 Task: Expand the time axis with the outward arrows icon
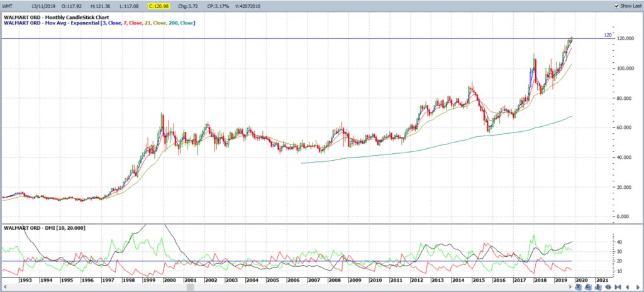tap(608, 287)
